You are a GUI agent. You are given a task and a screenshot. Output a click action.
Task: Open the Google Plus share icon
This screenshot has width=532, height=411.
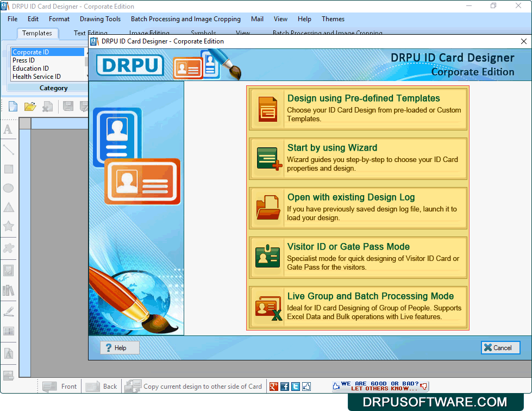[274, 386]
